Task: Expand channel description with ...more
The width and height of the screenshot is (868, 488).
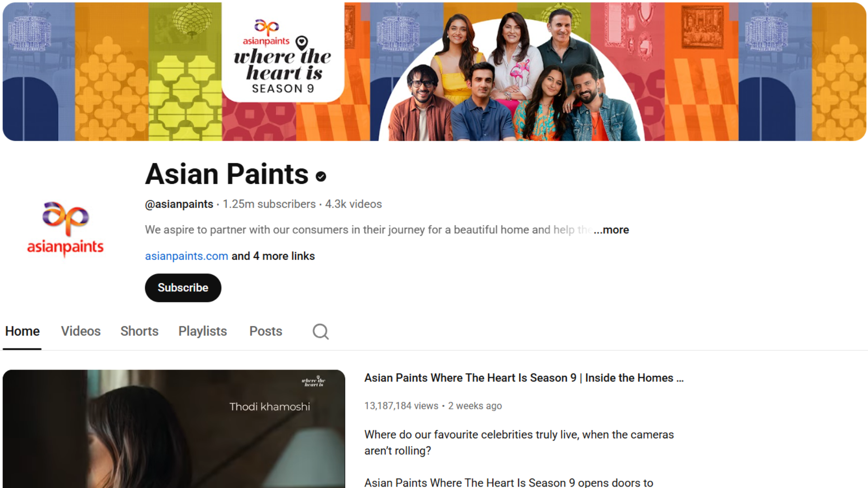Action: tap(611, 230)
